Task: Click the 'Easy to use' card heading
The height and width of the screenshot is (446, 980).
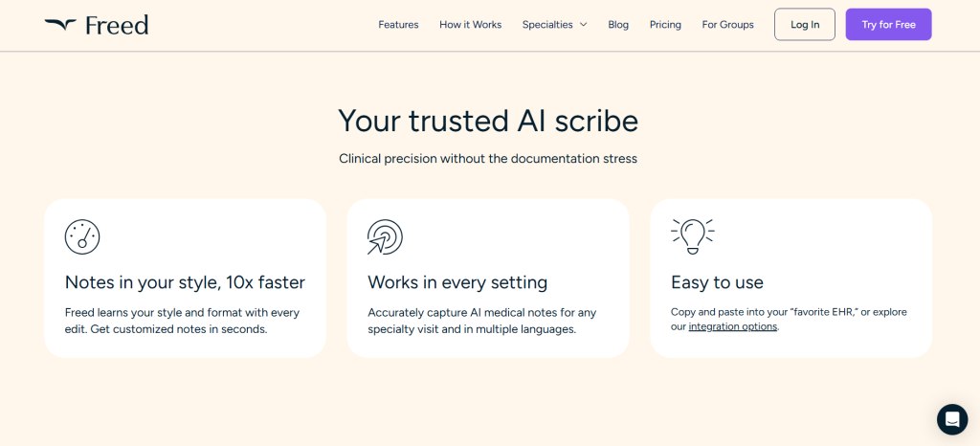Action: (x=717, y=282)
